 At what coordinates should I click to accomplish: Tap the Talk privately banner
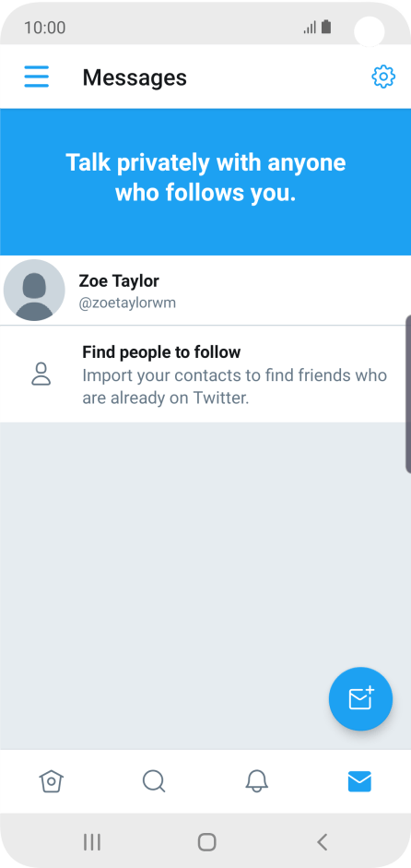pyautogui.click(x=205, y=182)
